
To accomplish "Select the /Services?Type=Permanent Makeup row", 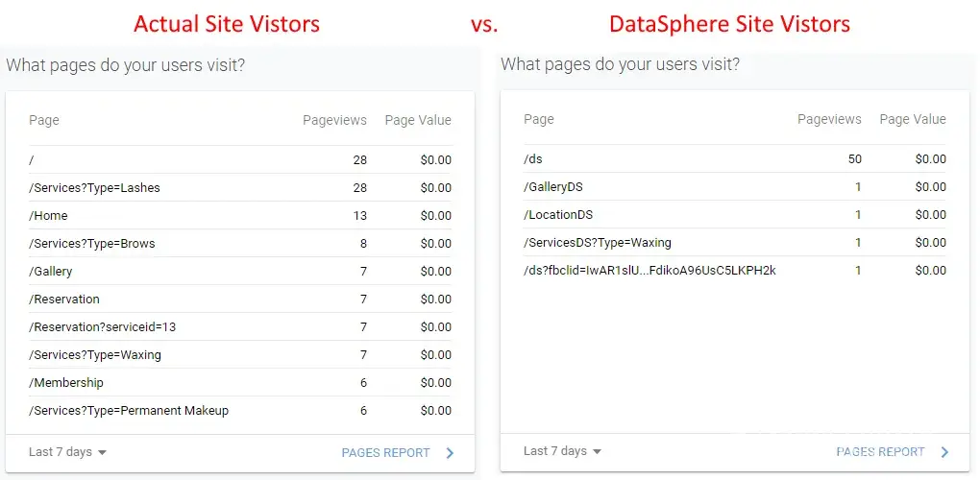I will [x=129, y=410].
